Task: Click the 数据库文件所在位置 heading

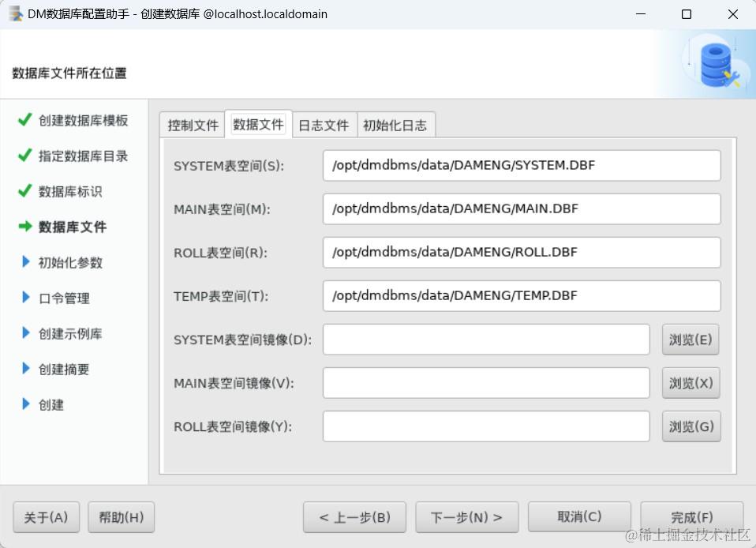Action: click(69, 73)
